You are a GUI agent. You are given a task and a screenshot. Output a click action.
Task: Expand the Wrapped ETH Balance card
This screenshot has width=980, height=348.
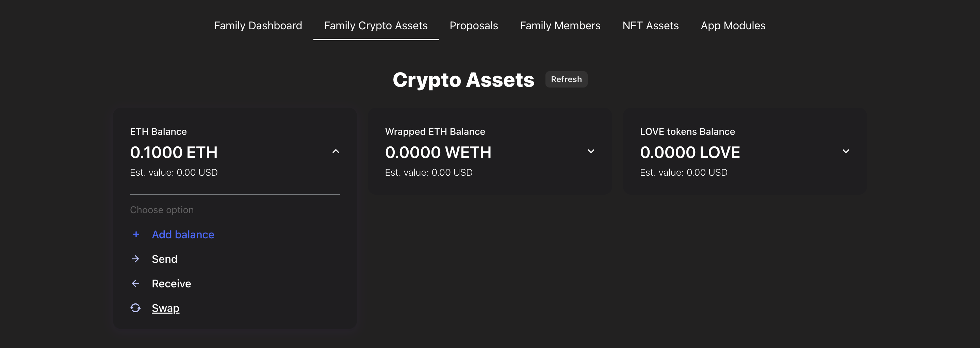591,151
